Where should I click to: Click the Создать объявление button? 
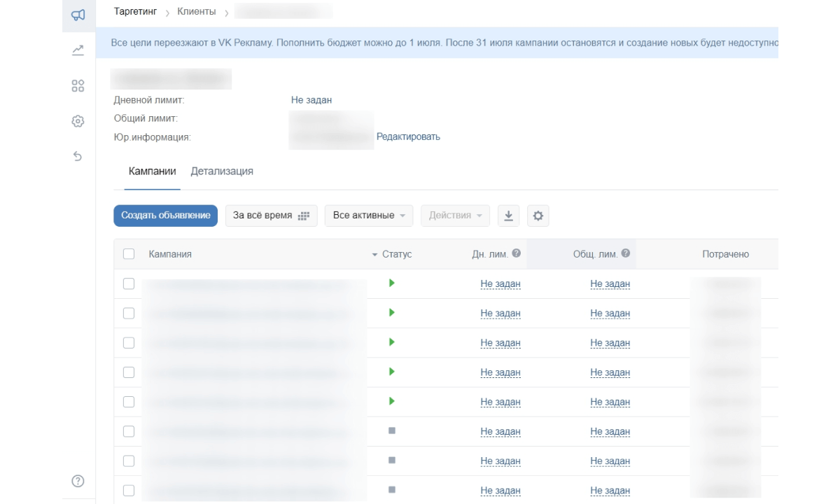tap(166, 216)
